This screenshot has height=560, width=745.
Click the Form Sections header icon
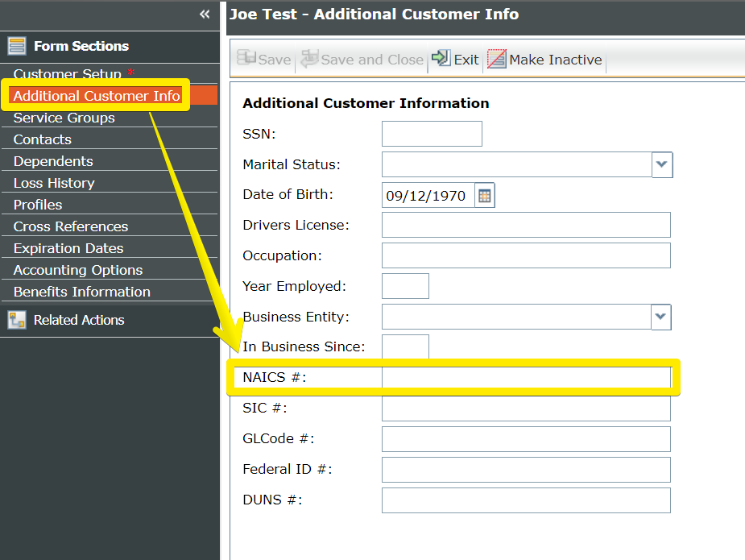tap(17, 46)
